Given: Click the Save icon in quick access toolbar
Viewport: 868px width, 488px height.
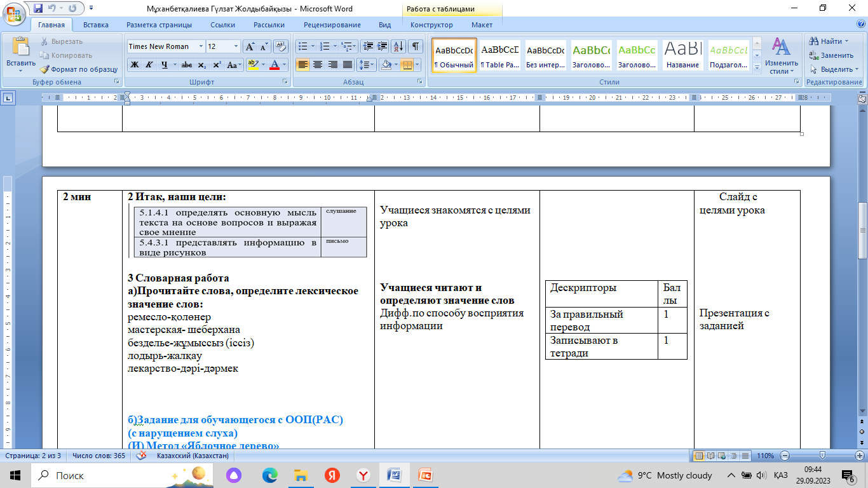Looking at the screenshot, I should pyautogui.click(x=38, y=8).
